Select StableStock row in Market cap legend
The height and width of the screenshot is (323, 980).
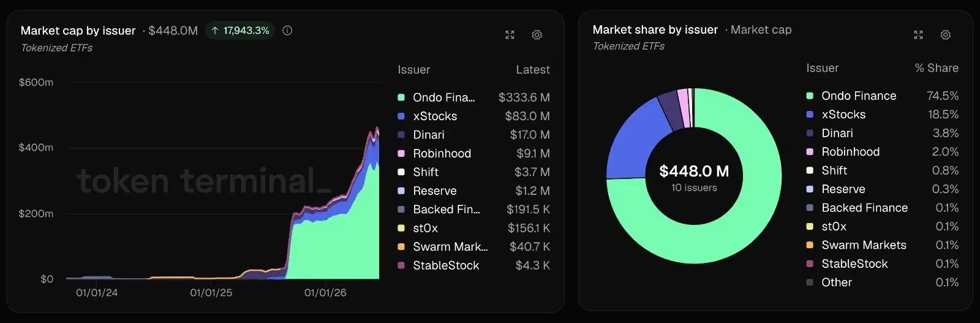pyautogui.click(x=473, y=265)
